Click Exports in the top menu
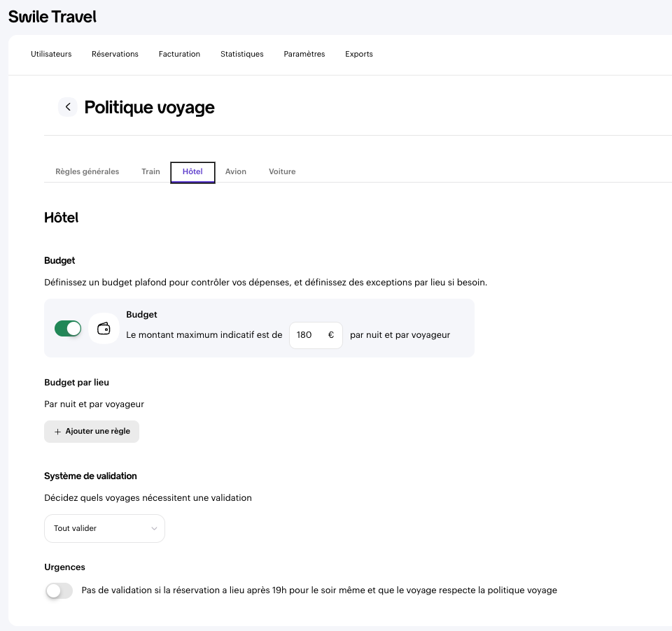Viewport: 672px width, 631px height. click(x=359, y=54)
